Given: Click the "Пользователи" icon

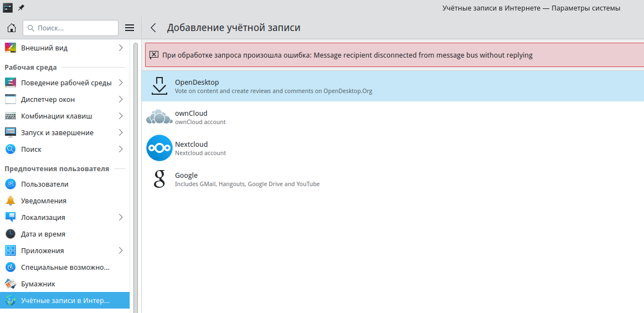Looking at the screenshot, I should 11,184.
